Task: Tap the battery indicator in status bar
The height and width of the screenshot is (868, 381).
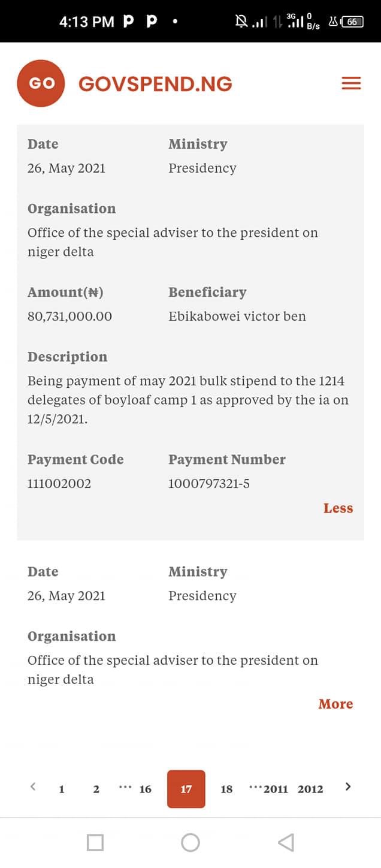Action: pos(352,22)
